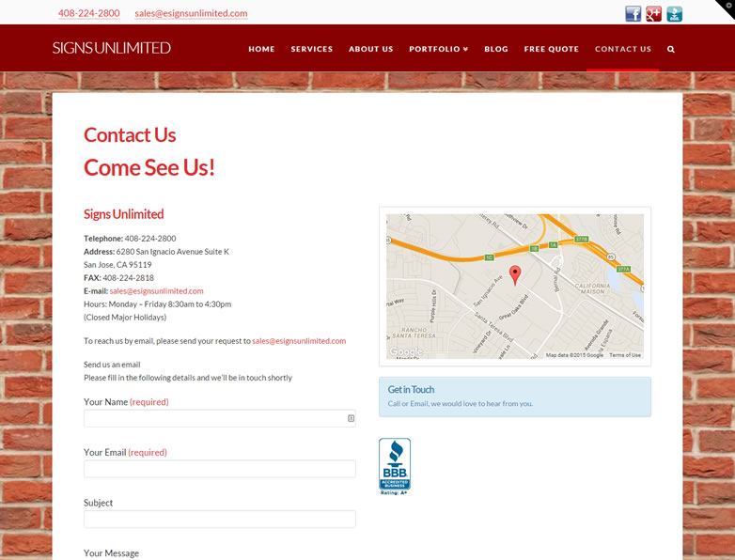Click the 408-224-2800 phone link in header
Viewport: 735px width, 560px height.
88,13
